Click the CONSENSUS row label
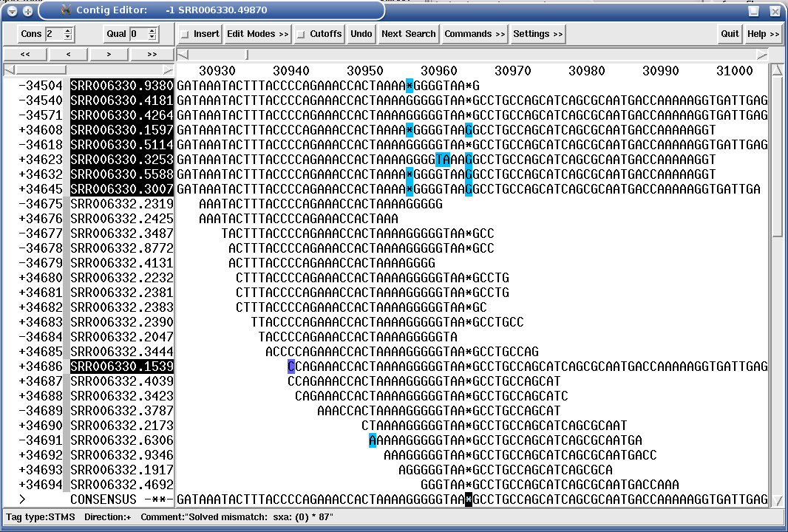The image size is (788, 532). point(103,499)
